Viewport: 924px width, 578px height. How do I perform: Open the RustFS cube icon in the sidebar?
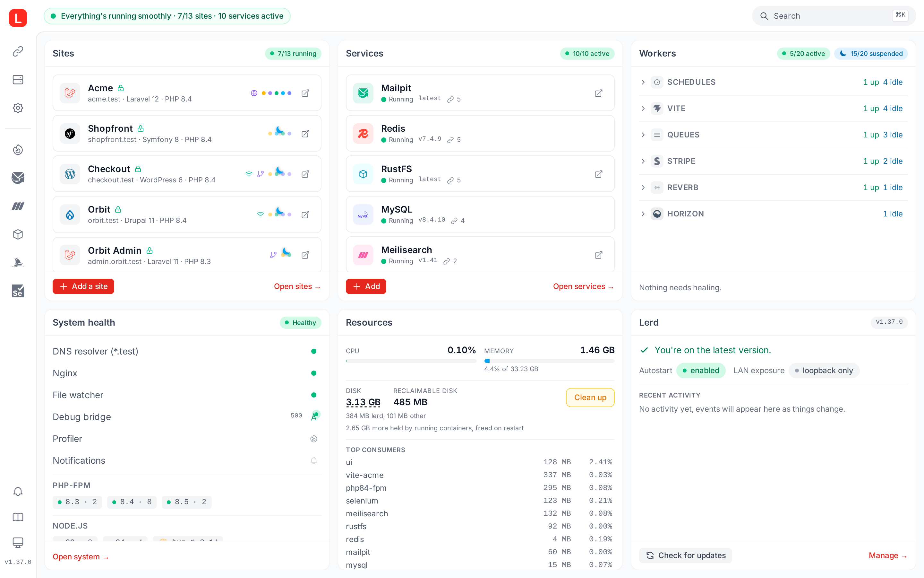click(18, 234)
